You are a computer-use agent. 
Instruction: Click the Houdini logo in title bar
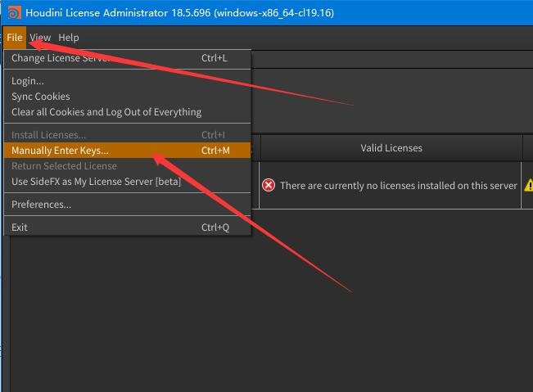pyautogui.click(x=12, y=13)
